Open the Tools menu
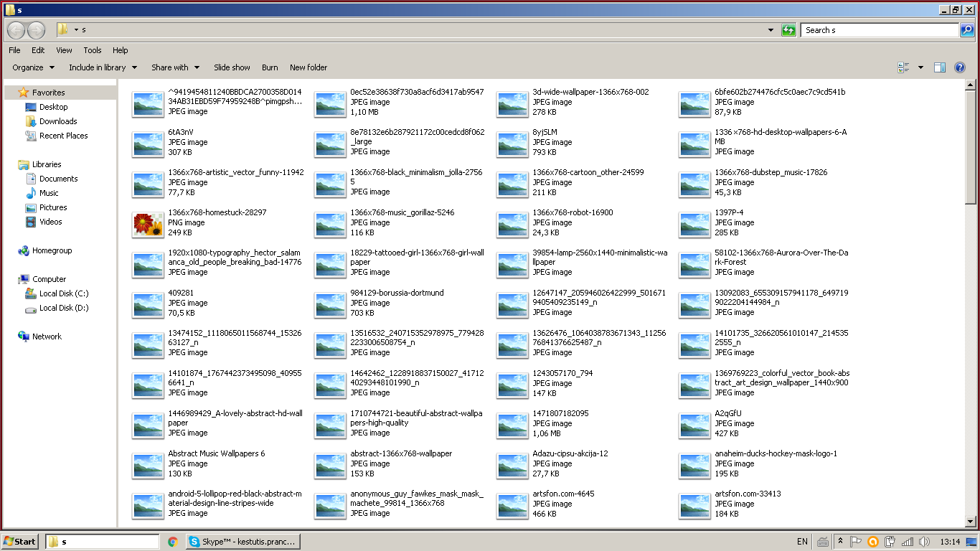980x551 pixels. point(93,50)
